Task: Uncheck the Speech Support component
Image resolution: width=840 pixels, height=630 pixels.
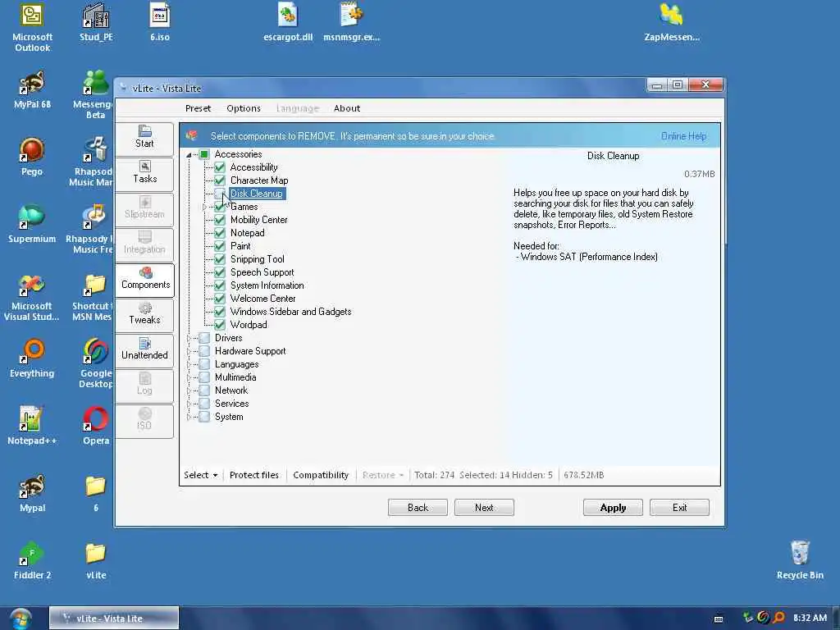Action: click(220, 272)
